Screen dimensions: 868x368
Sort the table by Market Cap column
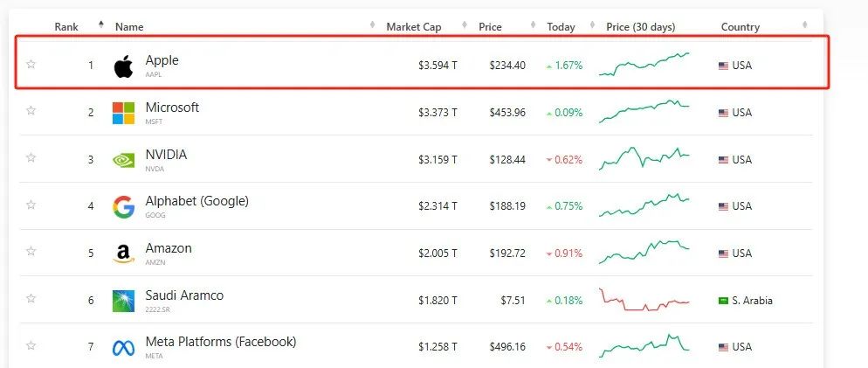pos(413,27)
